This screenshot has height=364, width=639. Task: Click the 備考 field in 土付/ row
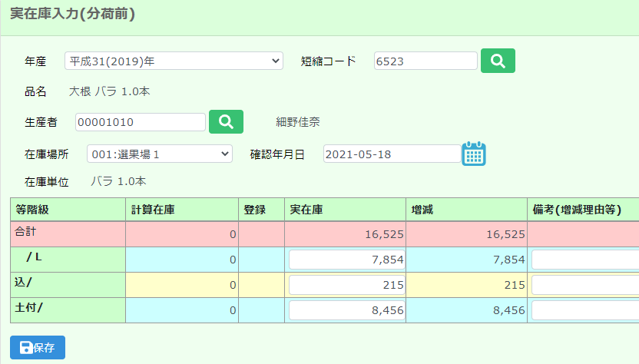[584, 310]
